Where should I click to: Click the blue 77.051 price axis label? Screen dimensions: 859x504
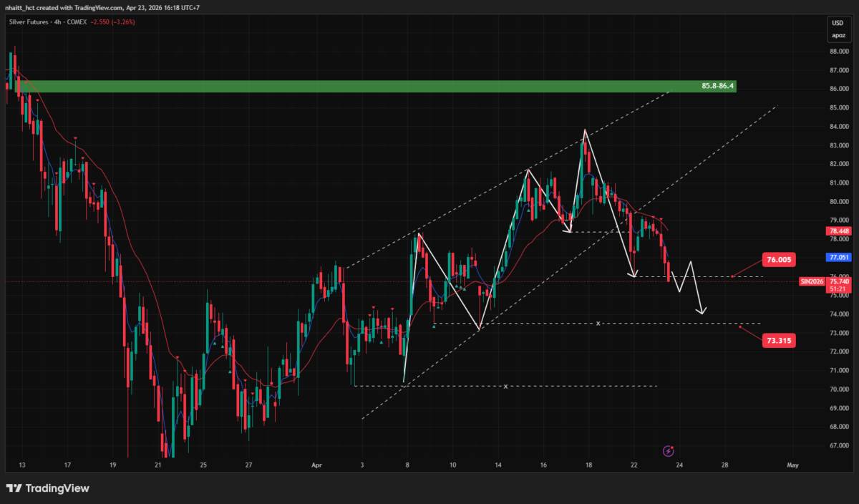[838, 257]
